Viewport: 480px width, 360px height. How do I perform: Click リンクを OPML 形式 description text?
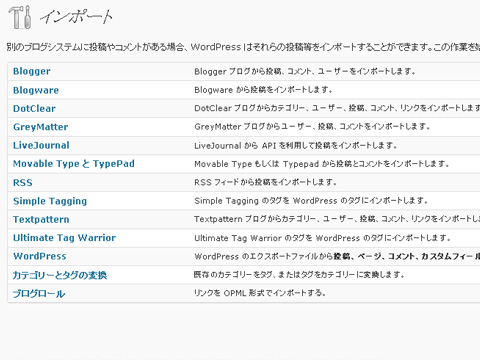click(x=260, y=293)
